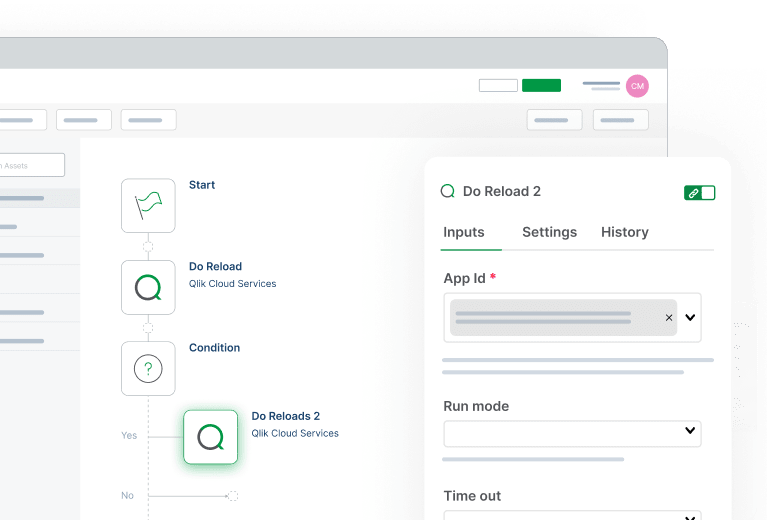Click the white outlined button in header
The height and width of the screenshot is (520, 767).
(498, 86)
